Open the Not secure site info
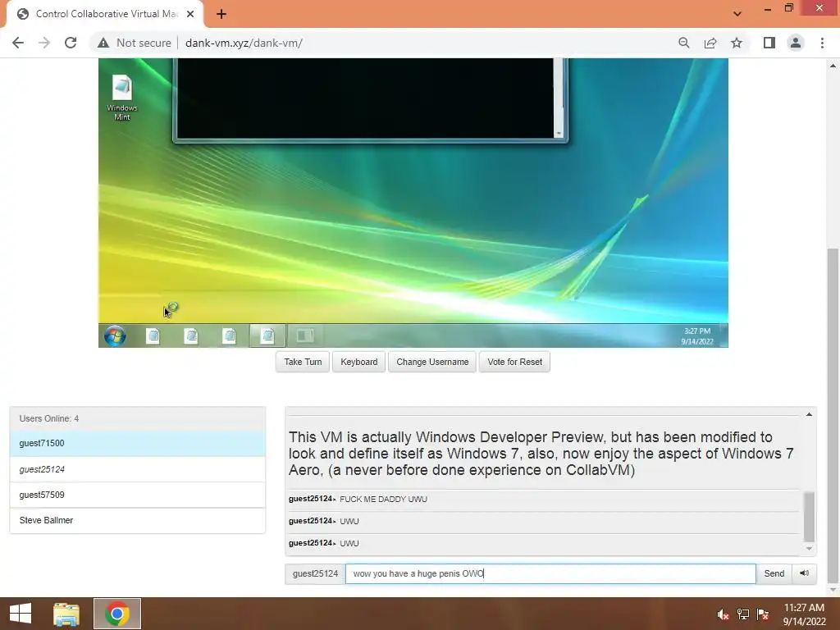The height and width of the screenshot is (630, 840). (134, 43)
